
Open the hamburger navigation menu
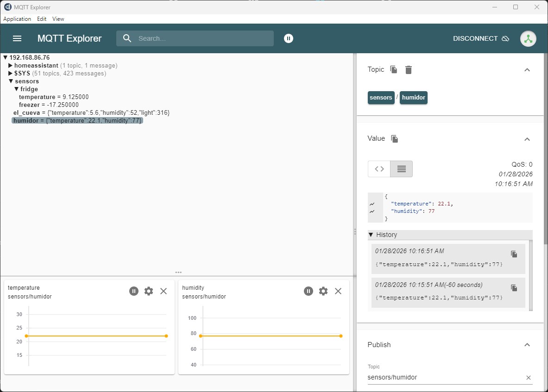(17, 38)
